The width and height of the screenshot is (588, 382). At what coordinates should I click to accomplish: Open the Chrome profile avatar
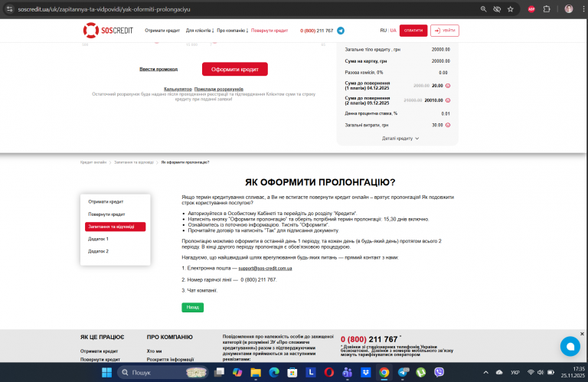pyautogui.click(x=569, y=9)
